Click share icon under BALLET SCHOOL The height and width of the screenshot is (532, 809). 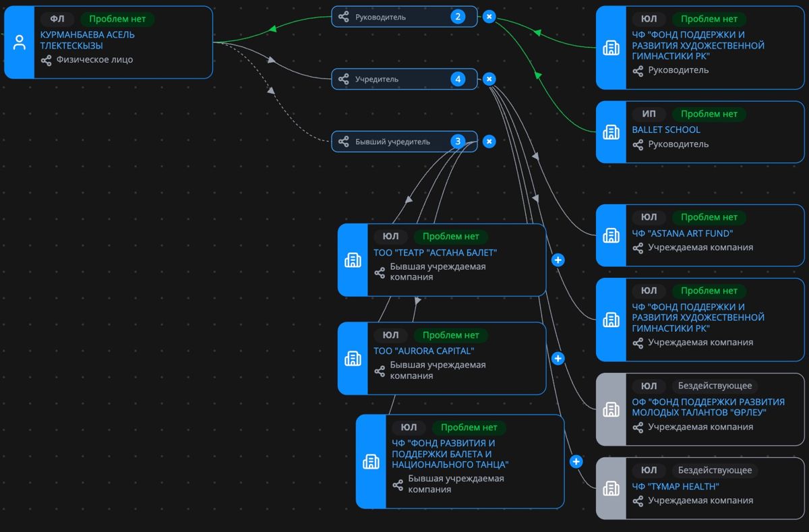(x=638, y=144)
